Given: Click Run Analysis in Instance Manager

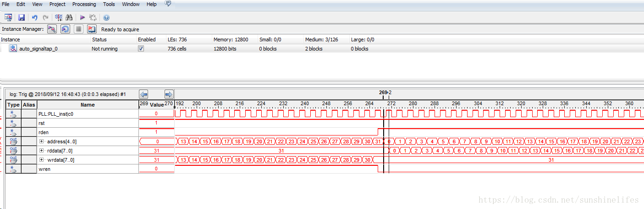Looking at the screenshot, I should tap(52, 29).
